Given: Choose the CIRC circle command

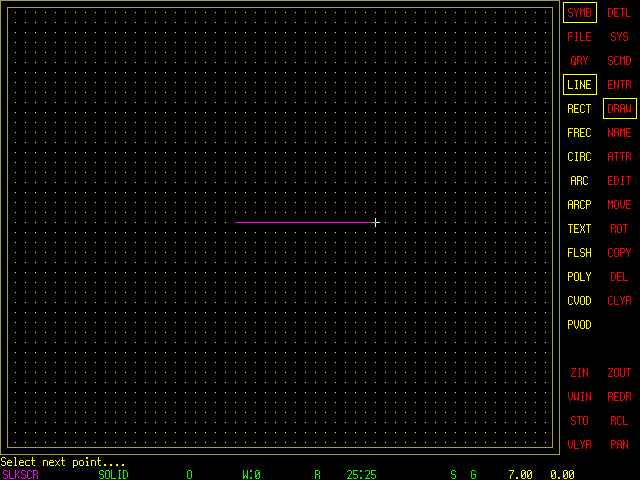Looking at the screenshot, I should click(x=579, y=157).
